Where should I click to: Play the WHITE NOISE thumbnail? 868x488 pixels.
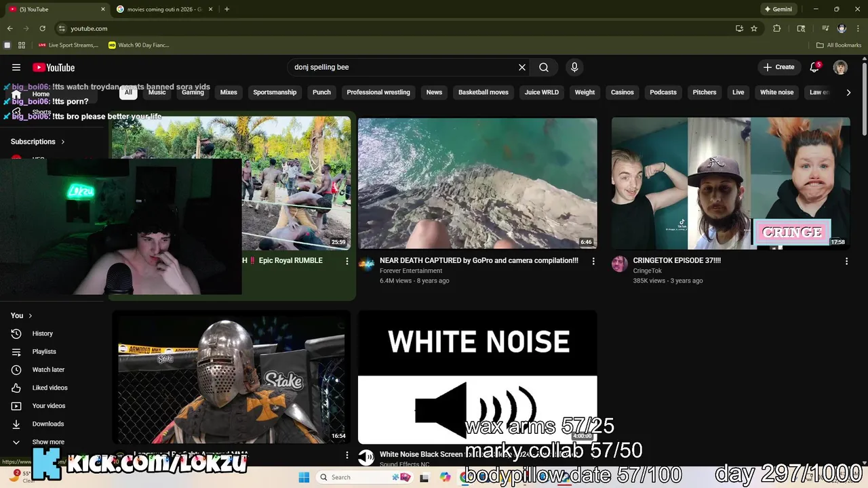pos(477,377)
